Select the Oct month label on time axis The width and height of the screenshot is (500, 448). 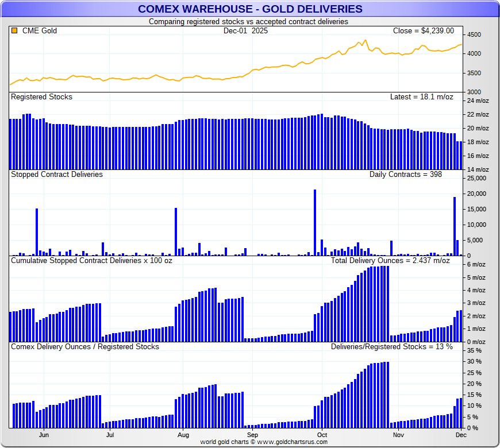click(x=322, y=435)
